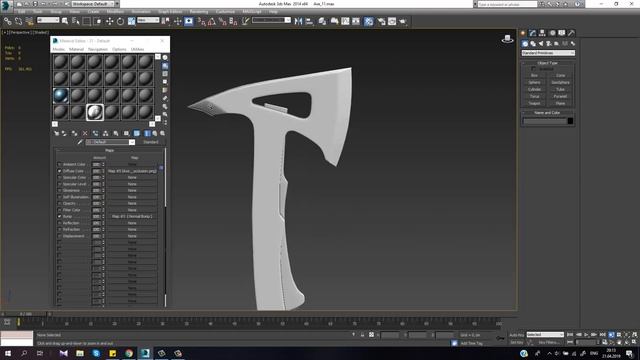Collapse the Name and Color rollout
Image resolution: width=640 pixels, height=360 pixels.
coord(547,113)
